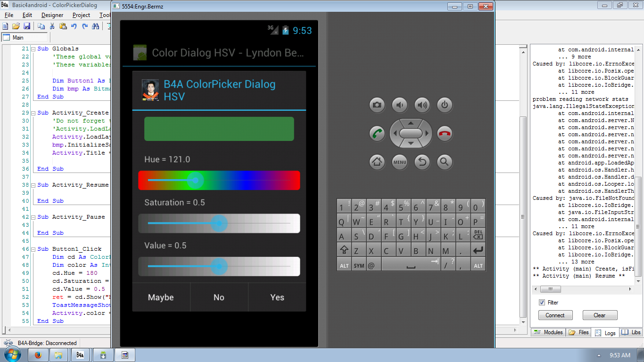Click the Clear button in Logs
This screenshot has width=644, height=362.
click(600, 315)
